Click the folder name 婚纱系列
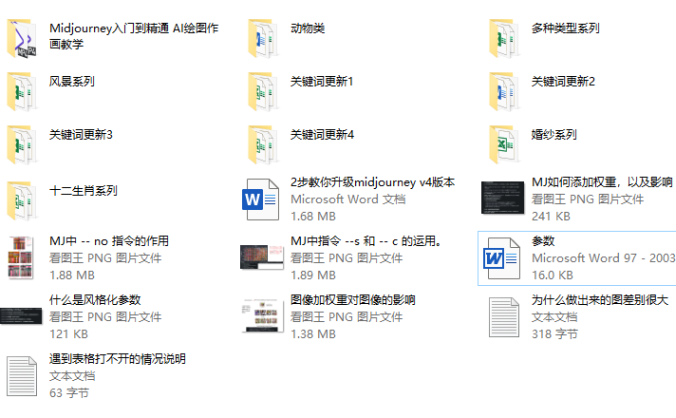676x418 pixels. (x=554, y=135)
